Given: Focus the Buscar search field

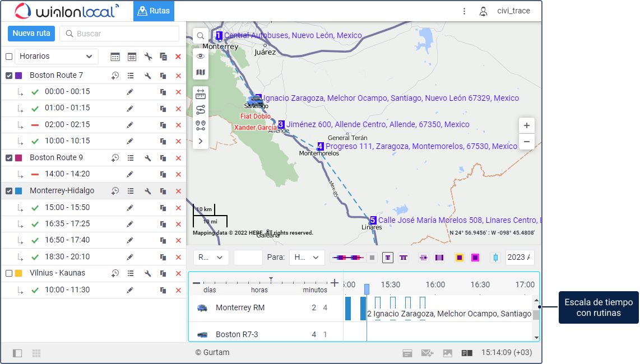Looking at the screenshot, I should [x=119, y=34].
